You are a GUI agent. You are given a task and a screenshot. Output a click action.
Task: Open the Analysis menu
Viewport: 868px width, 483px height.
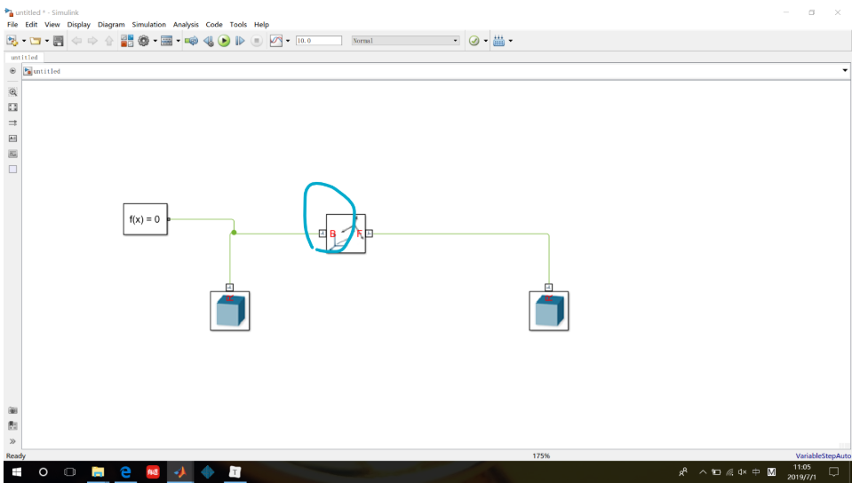186,24
